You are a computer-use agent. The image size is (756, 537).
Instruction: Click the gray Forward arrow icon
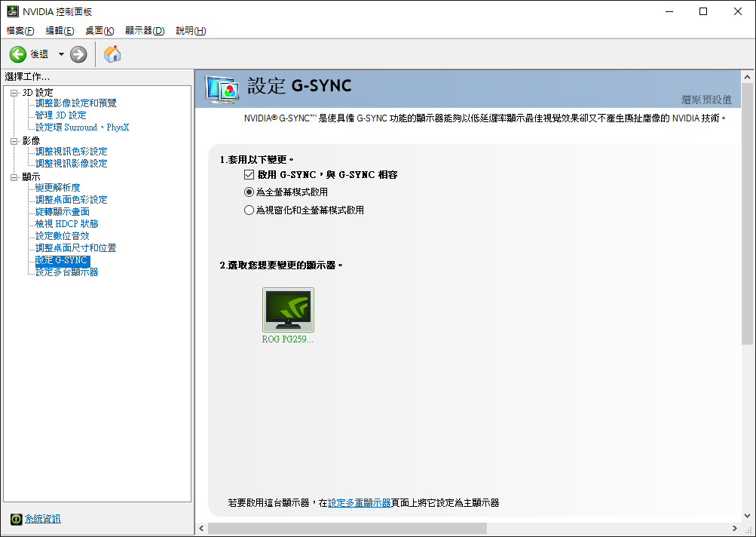tap(78, 54)
